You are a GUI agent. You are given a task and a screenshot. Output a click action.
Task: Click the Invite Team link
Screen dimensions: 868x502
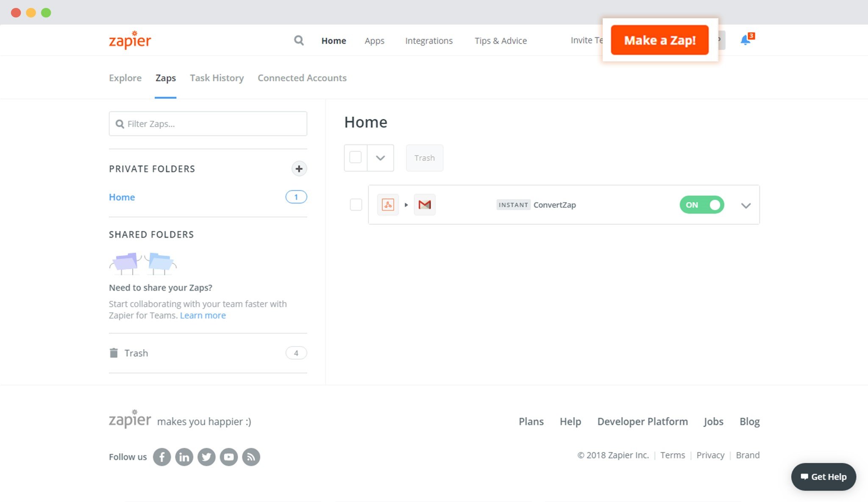pyautogui.click(x=587, y=40)
